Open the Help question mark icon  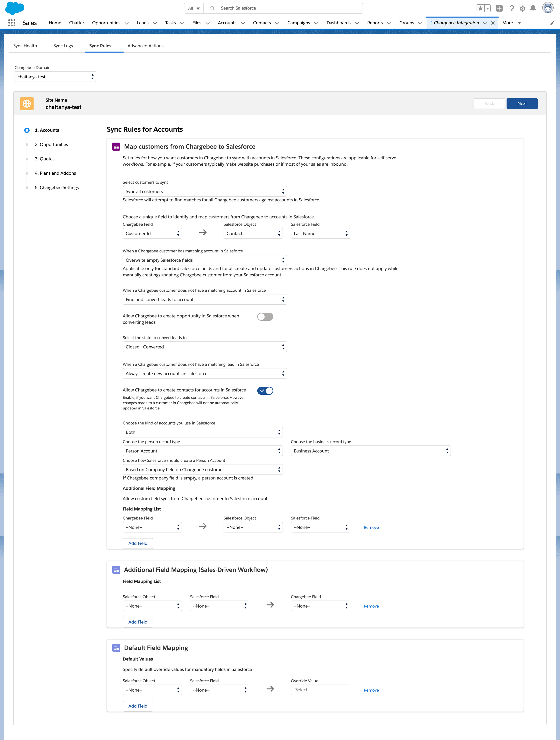pos(512,8)
